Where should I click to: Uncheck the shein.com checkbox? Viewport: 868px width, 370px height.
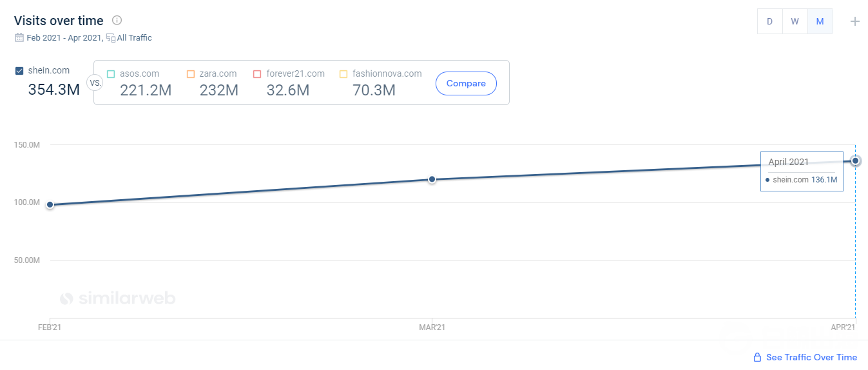click(19, 71)
